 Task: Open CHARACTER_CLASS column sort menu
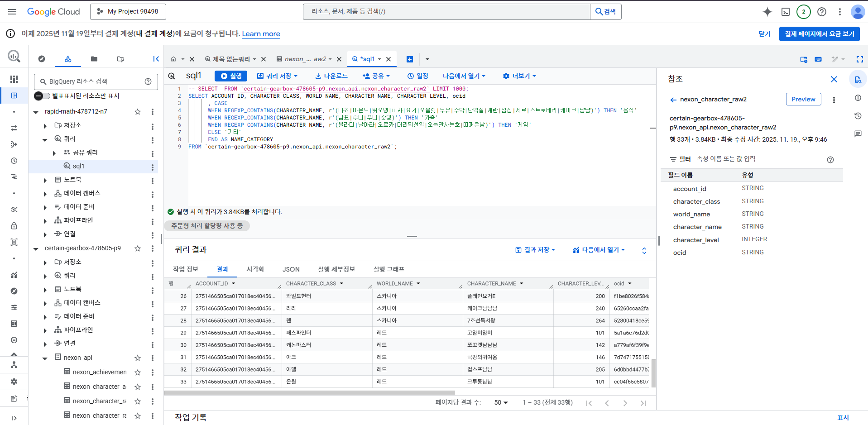tap(342, 284)
